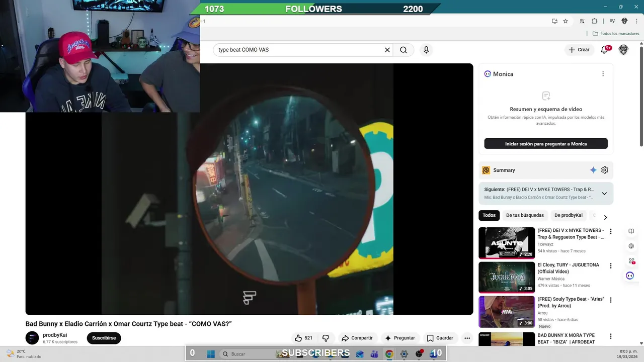This screenshot has height=362, width=644.
Task: Click the Guardar button
Action: pos(440,338)
